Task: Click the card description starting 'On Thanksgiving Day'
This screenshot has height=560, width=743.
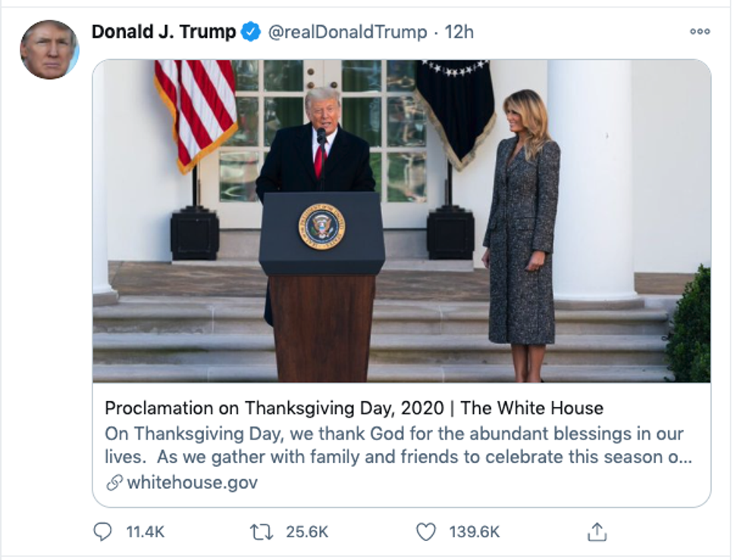Action: pyautogui.click(x=394, y=446)
